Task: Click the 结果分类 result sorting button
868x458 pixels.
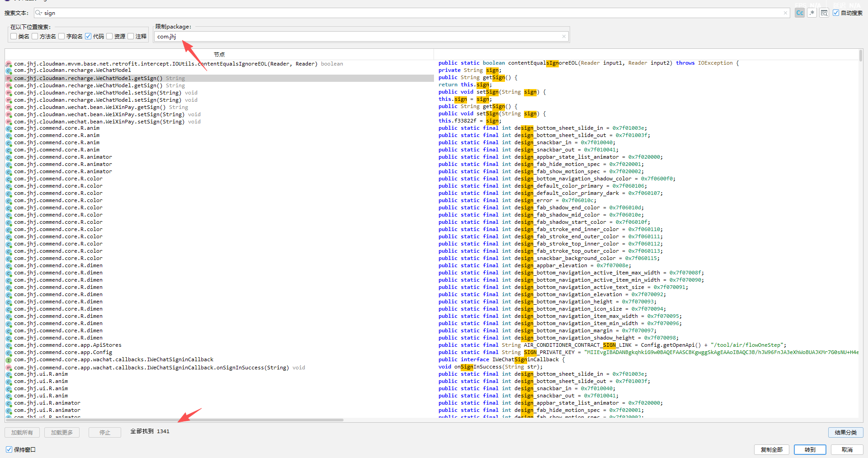Action: (845, 433)
